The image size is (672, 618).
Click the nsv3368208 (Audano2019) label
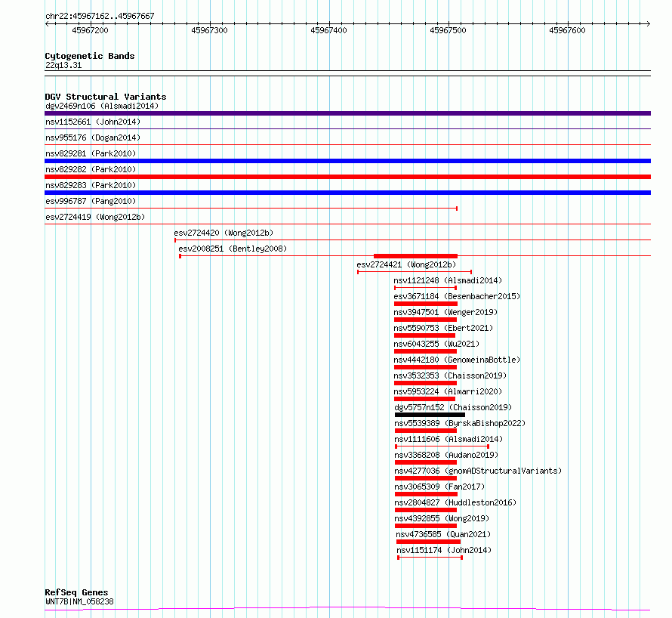click(446, 455)
